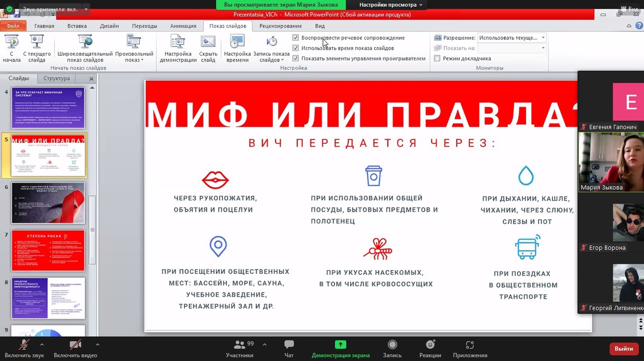Select slide 4 thumbnail
The image size is (644, 361).
coord(48,108)
